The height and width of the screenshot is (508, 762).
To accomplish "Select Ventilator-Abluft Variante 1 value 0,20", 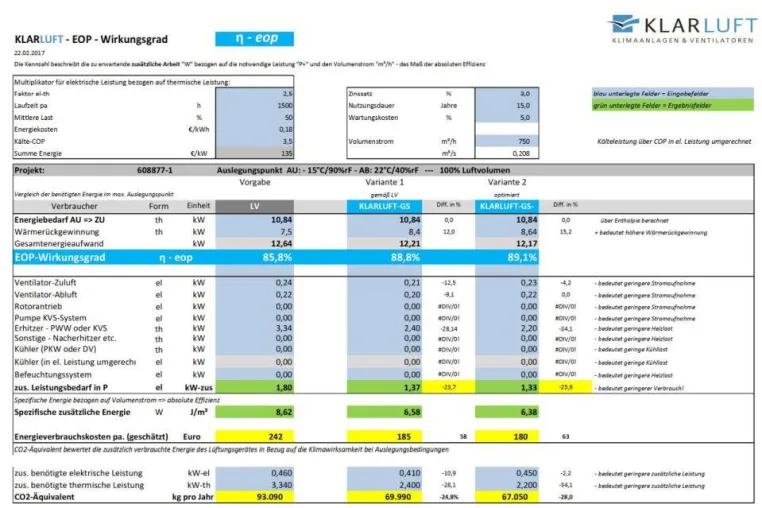I will [384, 295].
